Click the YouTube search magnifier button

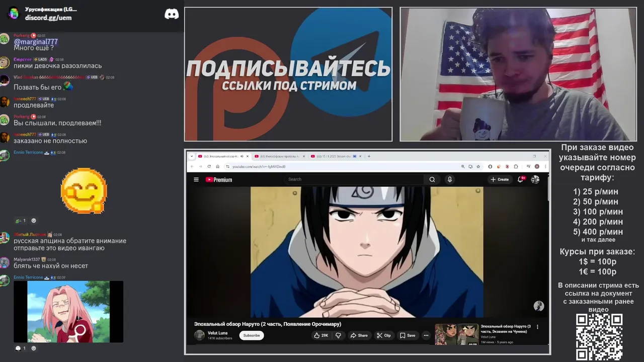pos(432,179)
